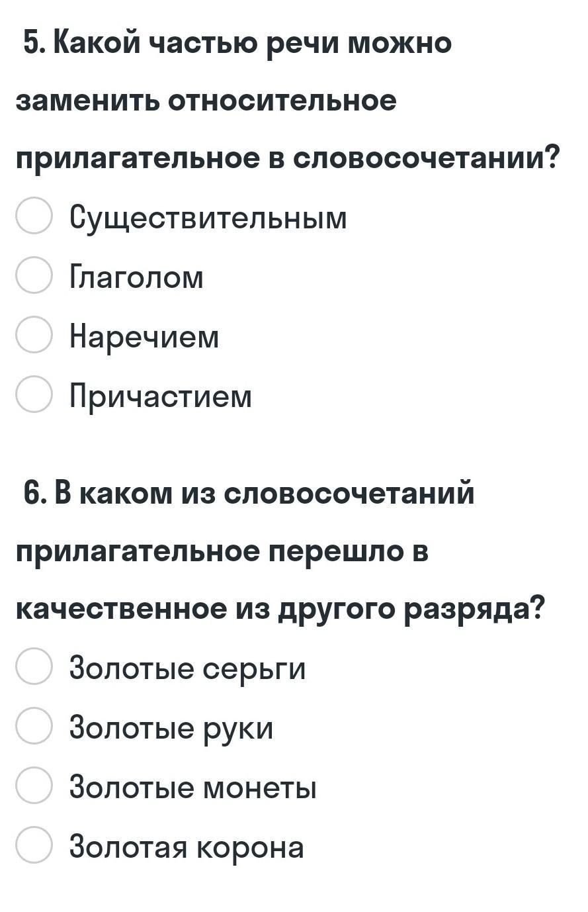
Task: Click the answer label text Глаголом
Action: (137, 277)
